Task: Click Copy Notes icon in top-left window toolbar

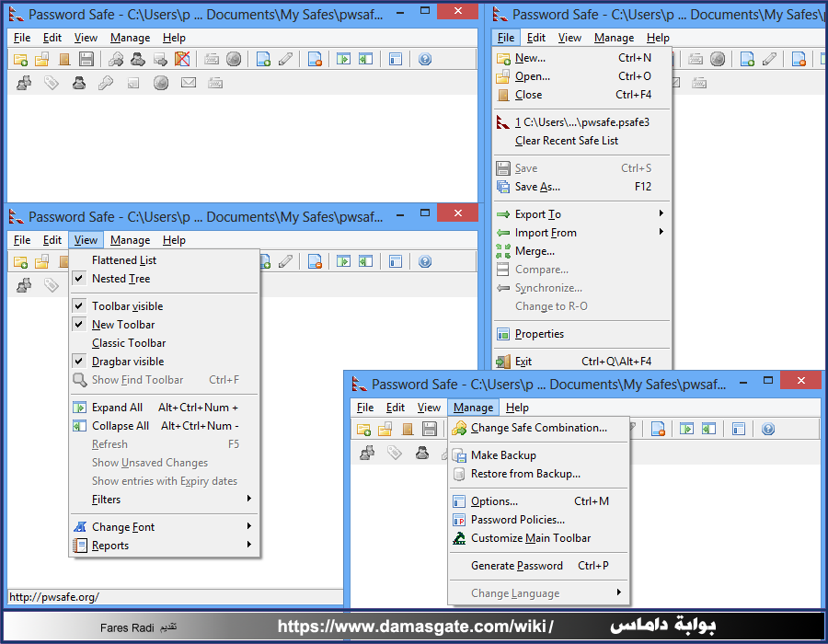Action: click(x=160, y=59)
